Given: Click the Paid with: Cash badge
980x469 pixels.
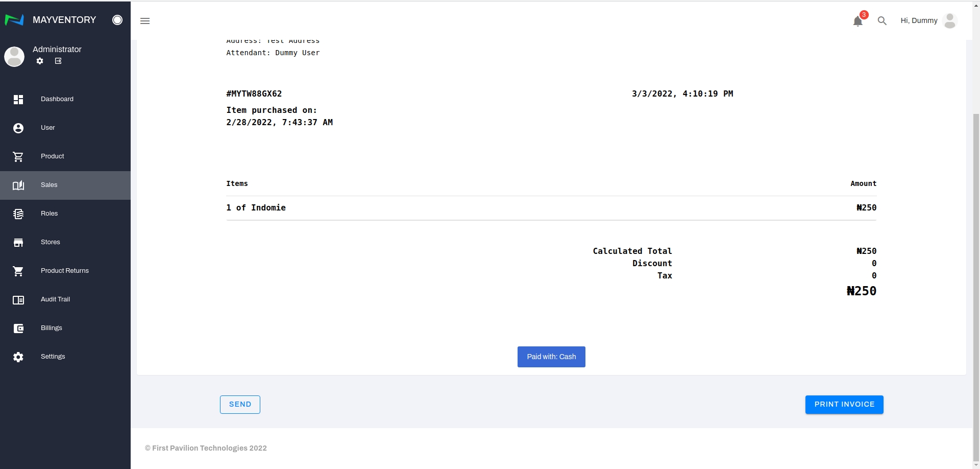Looking at the screenshot, I should tap(551, 357).
